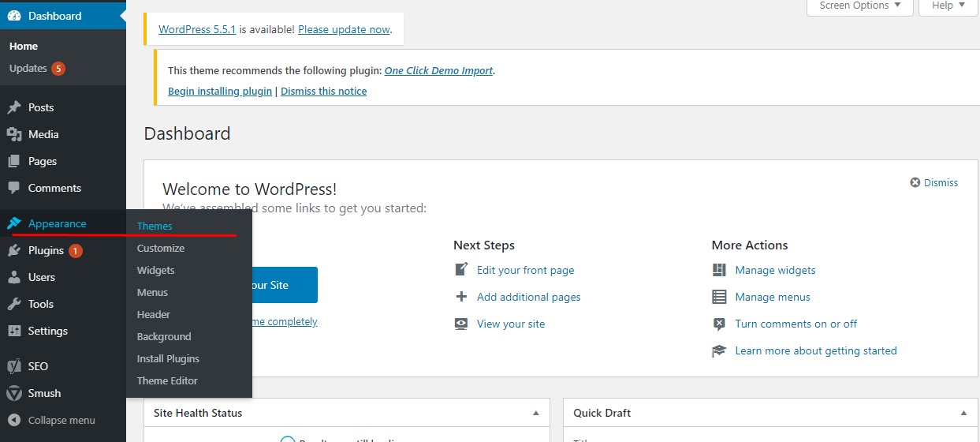Choose Theme Editor in the submenu
The height and width of the screenshot is (442, 980).
click(167, 380)
